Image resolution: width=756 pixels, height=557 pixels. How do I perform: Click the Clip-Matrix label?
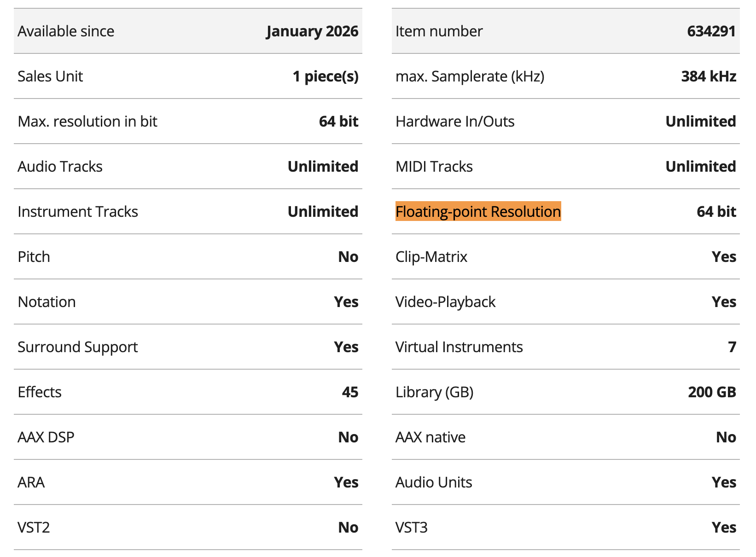point(431,257)
